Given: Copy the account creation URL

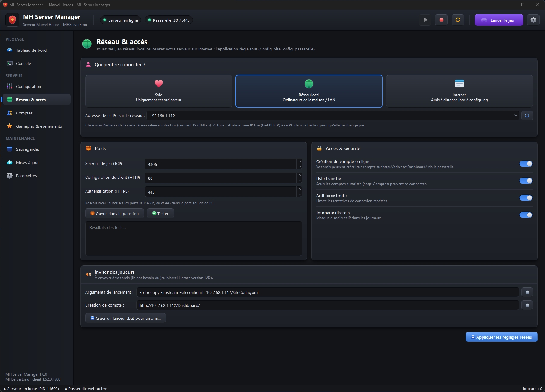Looking at the screenshot, I should pos(527,305).
